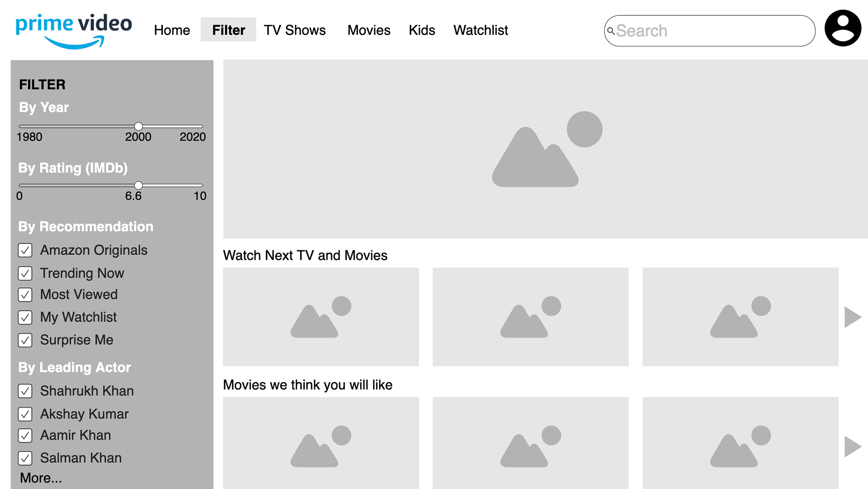Open the Watchlist page link
Viewport: 868px width, 489px height.
[x=480, y=30]
